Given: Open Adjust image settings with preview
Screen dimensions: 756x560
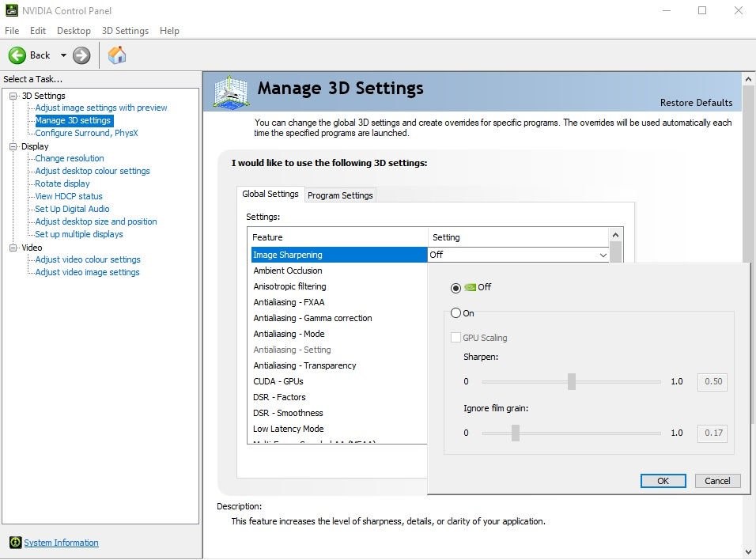Looking at the screenshot, I should (x=101, y=108).
